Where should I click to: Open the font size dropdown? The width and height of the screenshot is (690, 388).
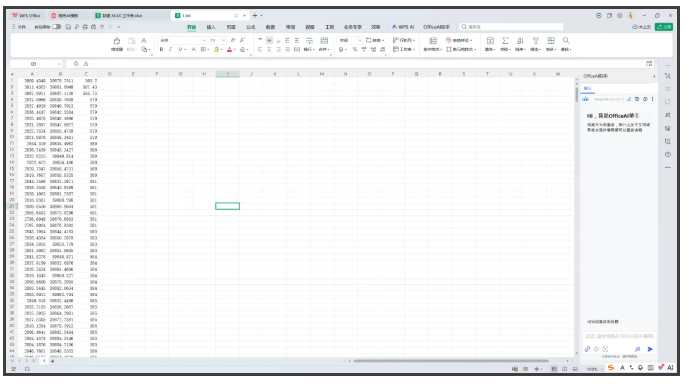(x=224, y=40)
